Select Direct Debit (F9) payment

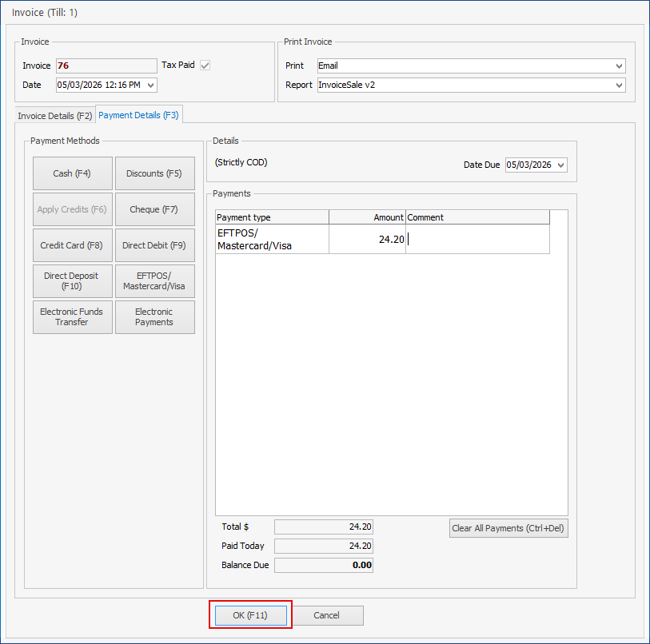pos(154,245)
